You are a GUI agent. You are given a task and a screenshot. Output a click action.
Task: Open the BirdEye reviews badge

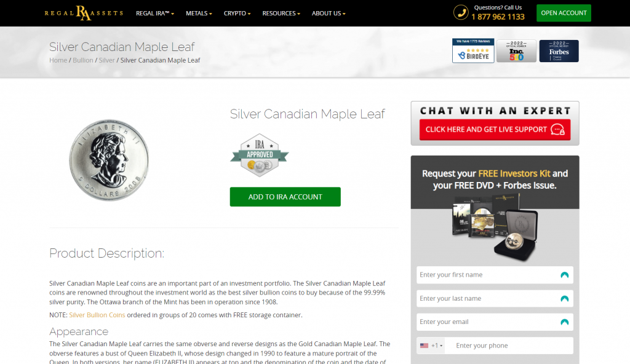pos(473,50)
